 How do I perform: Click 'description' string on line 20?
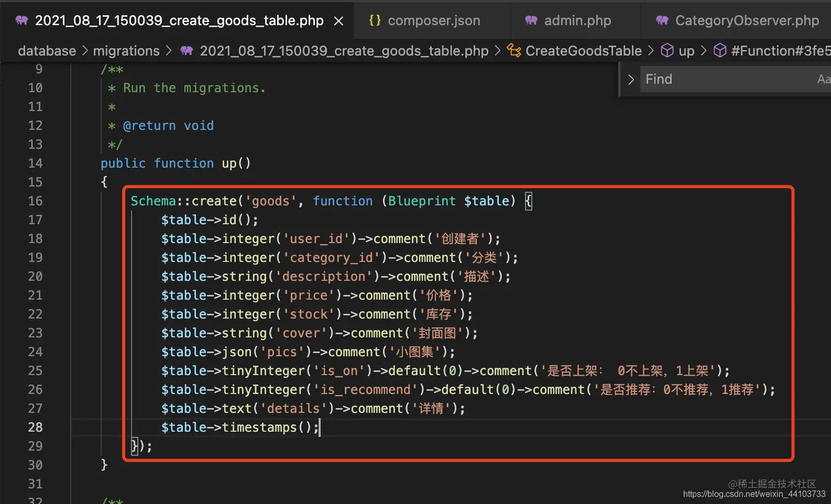[324, 276]
